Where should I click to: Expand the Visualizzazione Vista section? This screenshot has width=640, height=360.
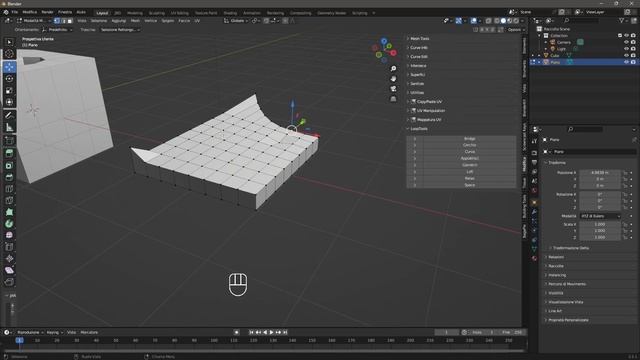[565, 302]
